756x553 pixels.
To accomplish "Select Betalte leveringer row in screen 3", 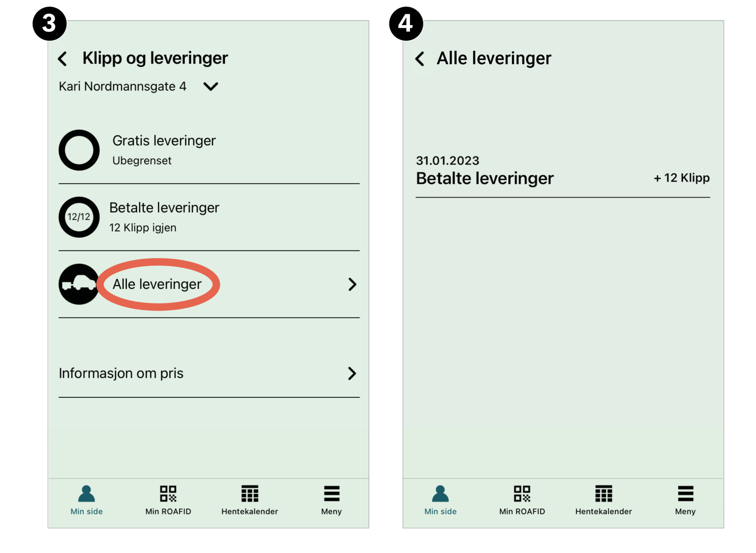I will (x=209, y=217).
